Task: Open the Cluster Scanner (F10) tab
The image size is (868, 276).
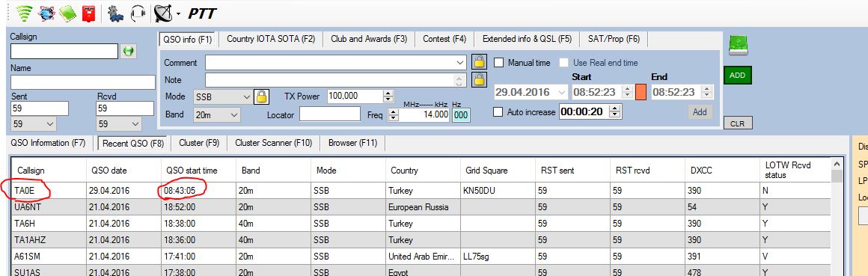Action: pos(273,143)
